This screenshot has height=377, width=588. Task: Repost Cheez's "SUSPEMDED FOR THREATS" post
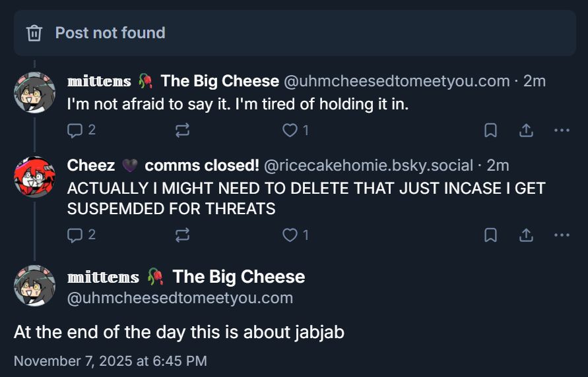[x=183, y=235]
